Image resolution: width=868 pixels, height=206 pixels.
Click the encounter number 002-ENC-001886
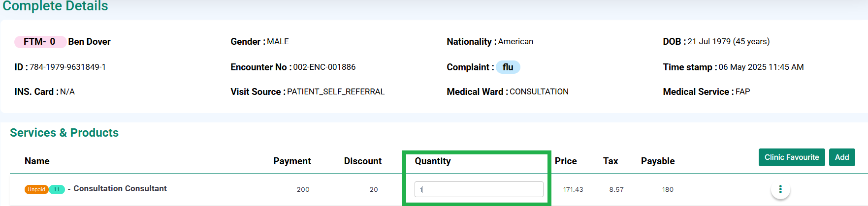[x=324, y=67]
